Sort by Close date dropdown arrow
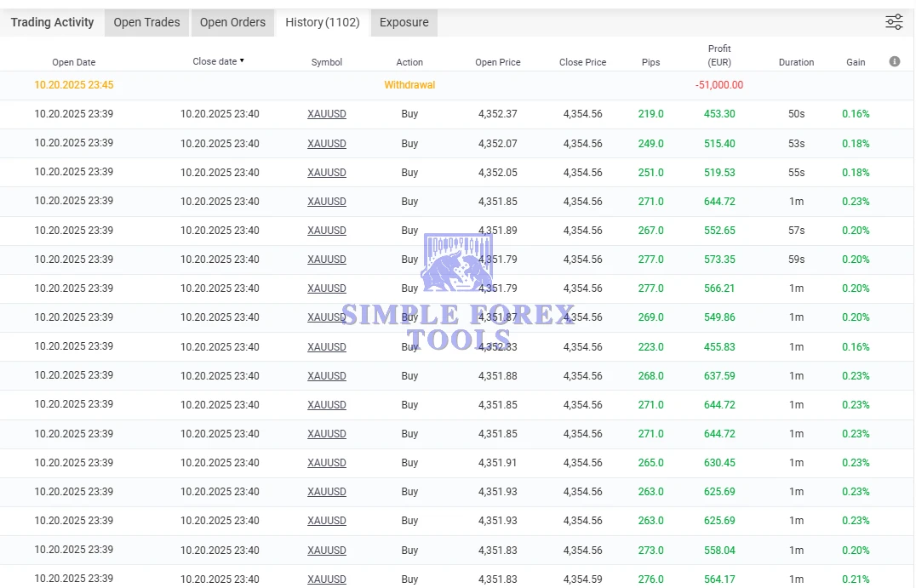This screenshot has width=916, height=588. (242, 61)
